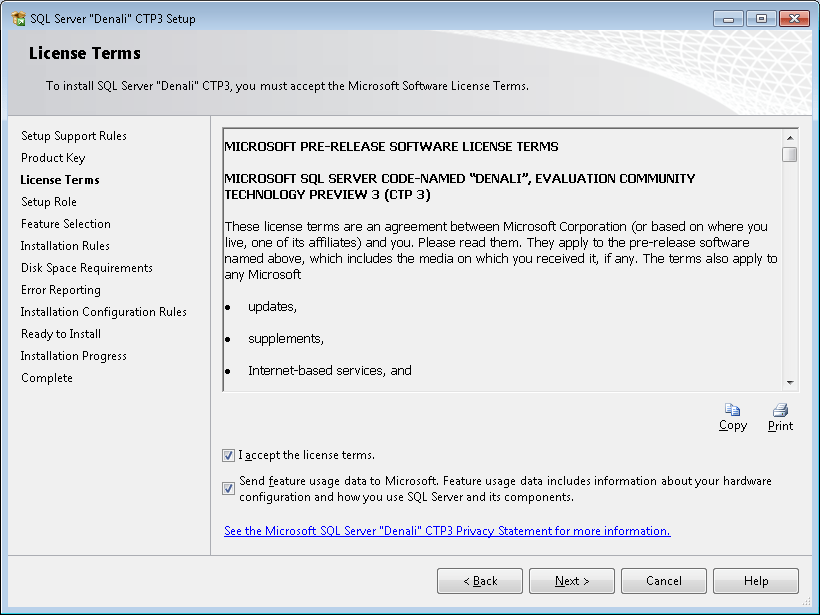Open Help for setup

[x=756, y=581]
